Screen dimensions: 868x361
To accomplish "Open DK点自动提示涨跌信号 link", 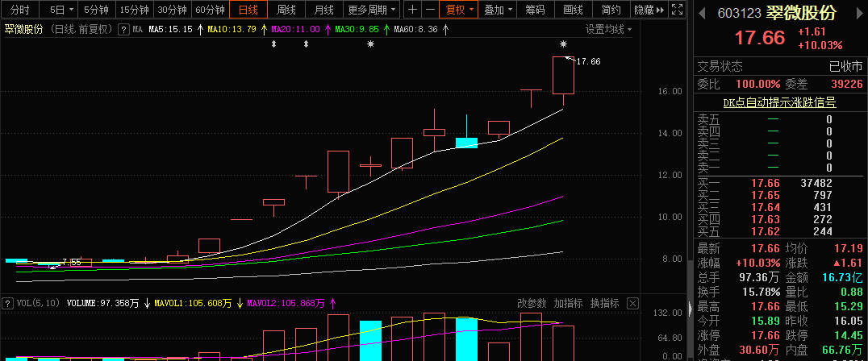I will tap(778, 102).
